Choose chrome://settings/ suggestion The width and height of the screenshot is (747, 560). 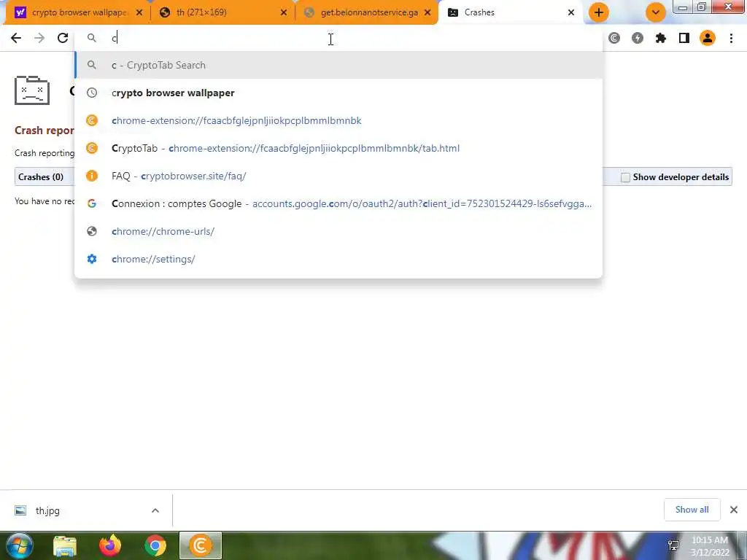338,259
